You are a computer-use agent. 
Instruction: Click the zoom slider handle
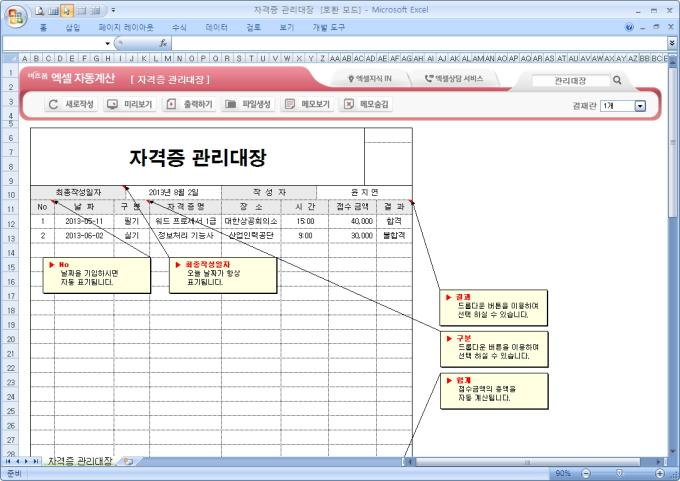(619, 473)
